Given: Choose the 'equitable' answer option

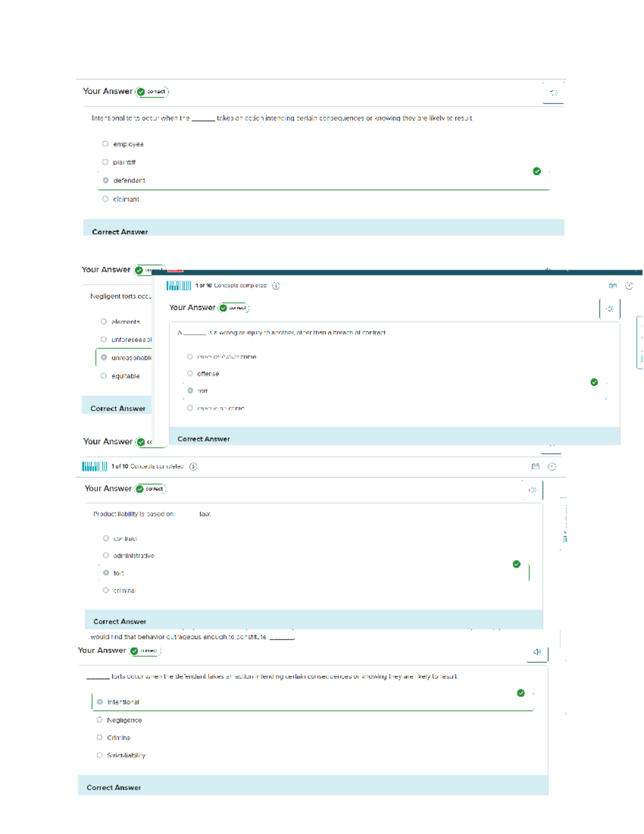Looking at the screenshot, I should (x=104, y=376).
